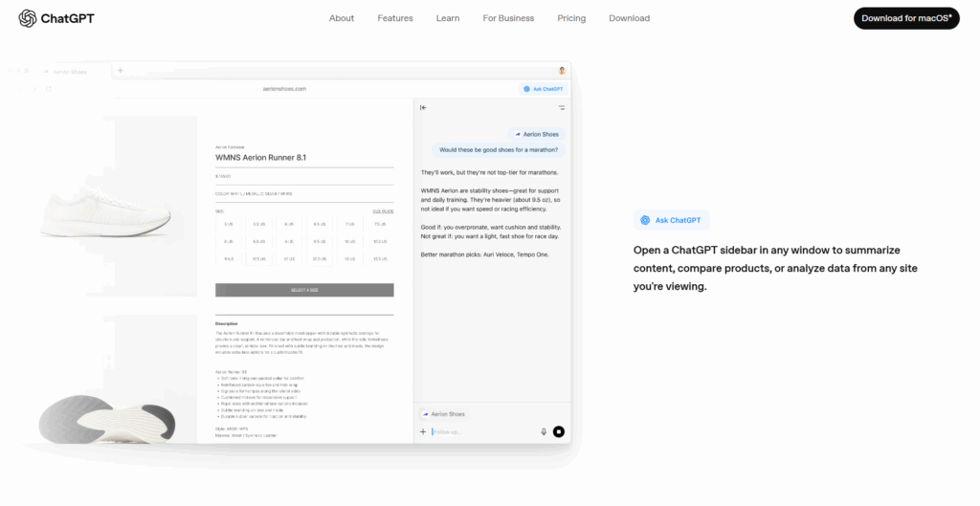
Task: Click the browser forward arrow
Action: [34, 89]
